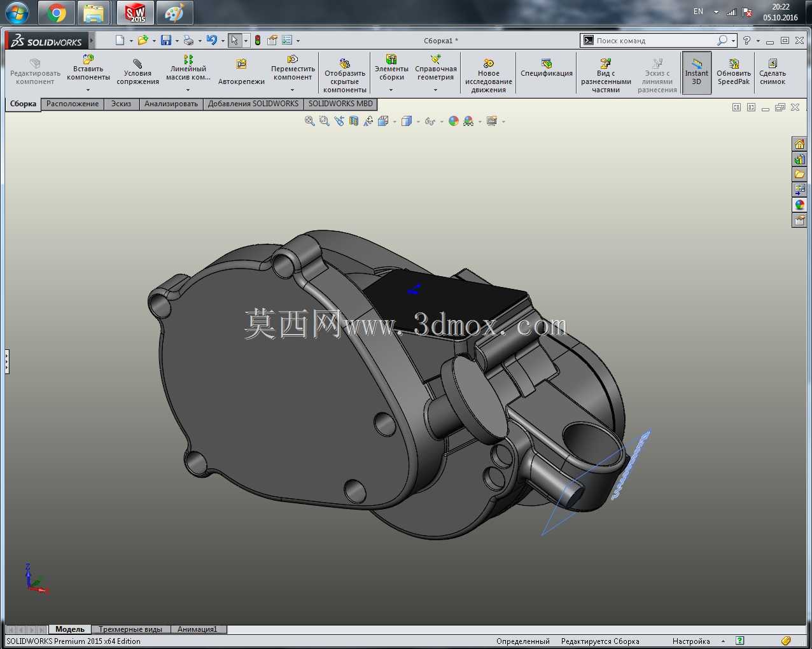Click Линейный массив компонентов tool
Viewport: 812px width, 649px height.
coord(188,69)
